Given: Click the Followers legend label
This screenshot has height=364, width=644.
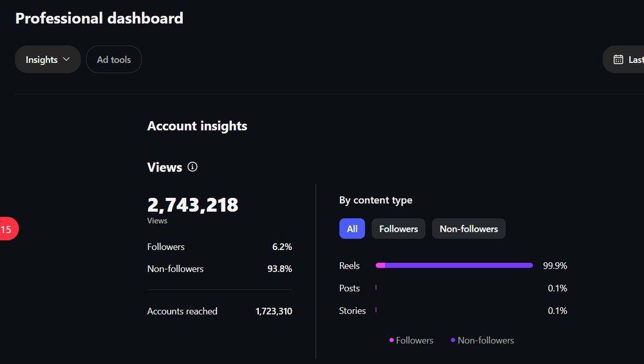Looking at the screenshot, I should [x=414, y=340].
